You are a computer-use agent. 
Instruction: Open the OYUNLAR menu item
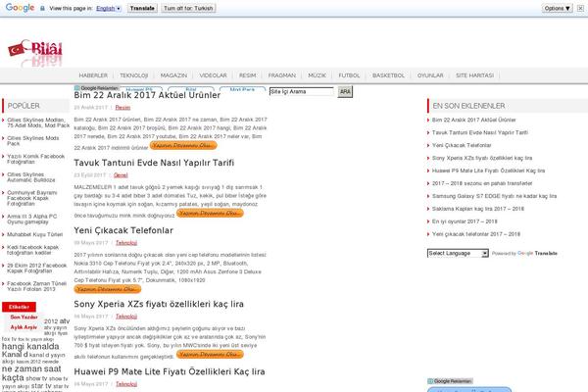[430, 75]
